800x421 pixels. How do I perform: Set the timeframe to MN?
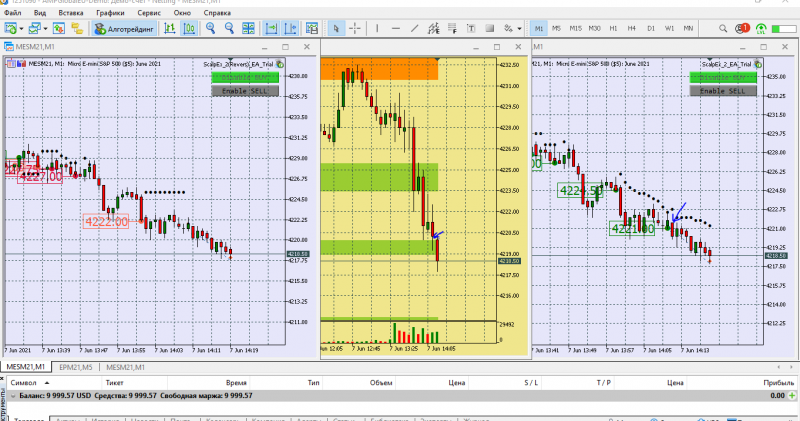coord(688,29)
